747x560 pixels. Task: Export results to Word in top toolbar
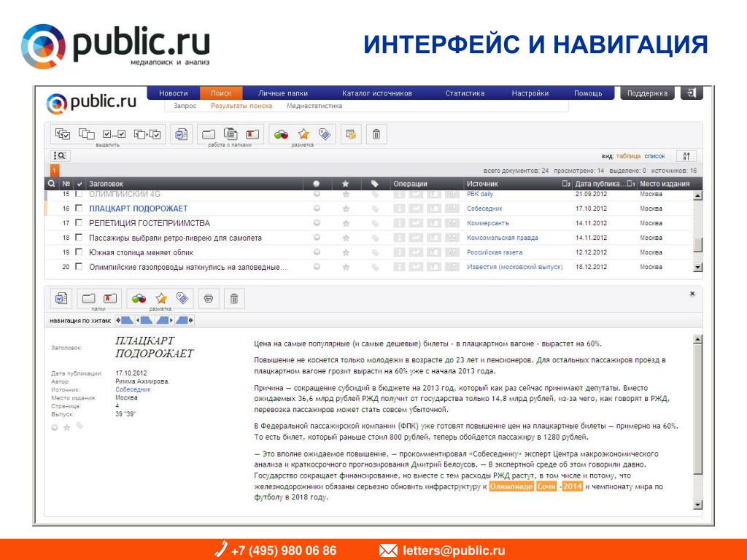click(181, 134)
